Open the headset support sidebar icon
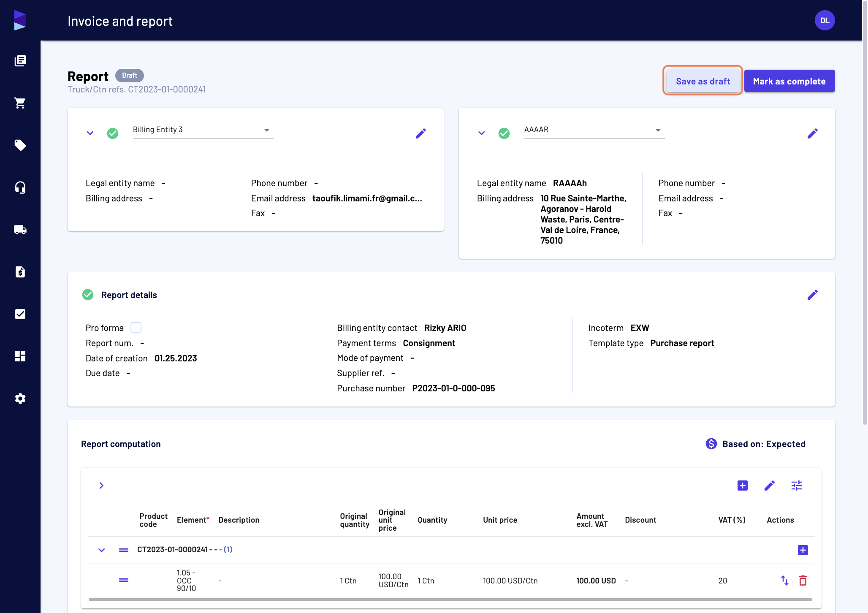868x613 pixels. coord(20,187)
